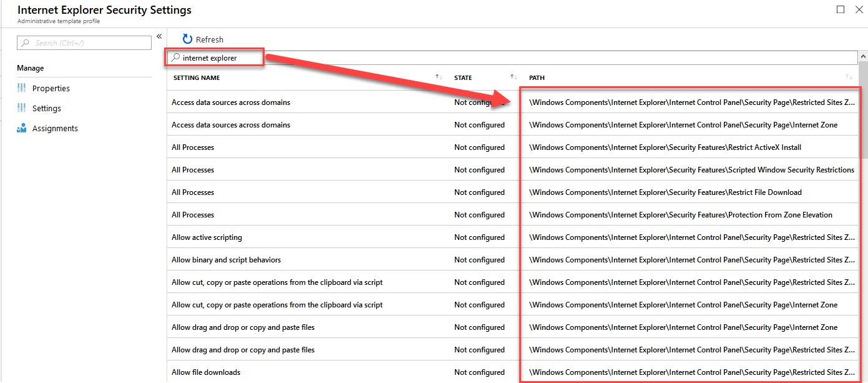Screen dimensions: 868x383
Task: Click the path ending in "Restrict File Download"
Action: point(665,192)
